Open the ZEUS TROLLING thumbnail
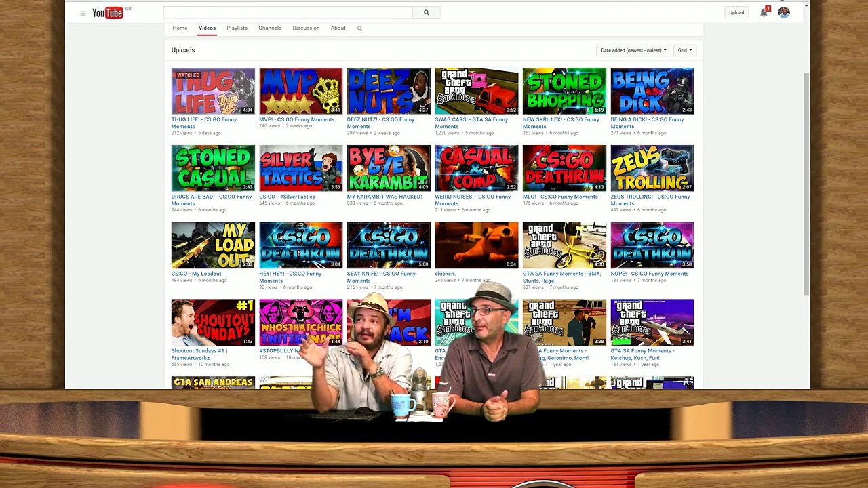868x488 pixels. tap(652, 168)
